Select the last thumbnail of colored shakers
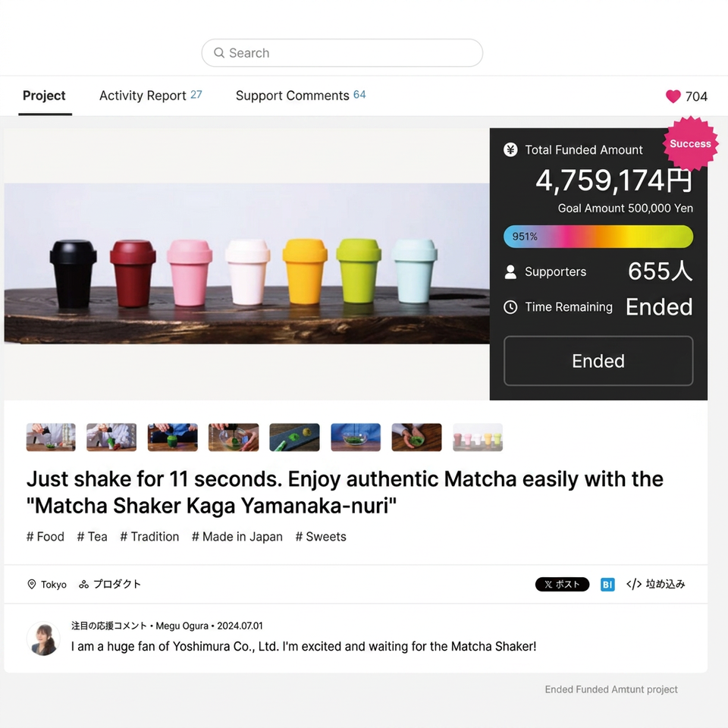The image size is (728, 728). click(x=478, y=438)
